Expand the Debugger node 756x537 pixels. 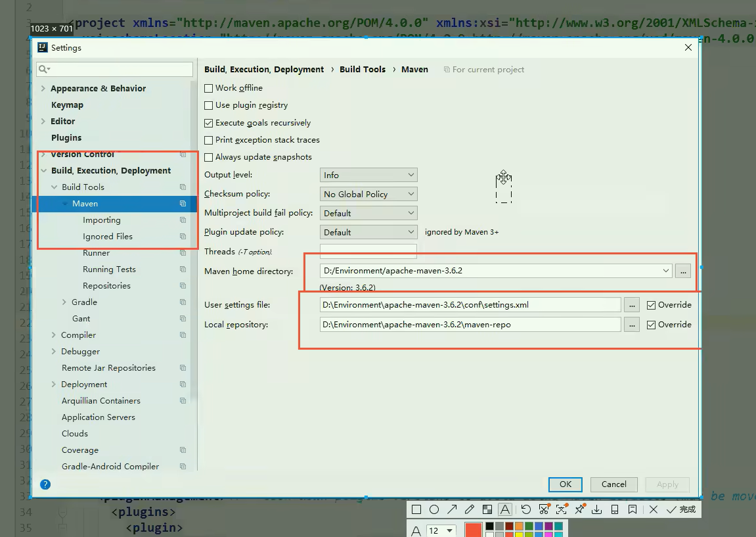53,351
